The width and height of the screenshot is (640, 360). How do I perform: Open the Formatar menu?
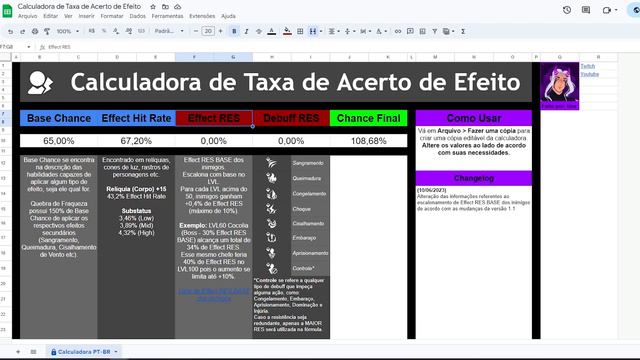112,16
